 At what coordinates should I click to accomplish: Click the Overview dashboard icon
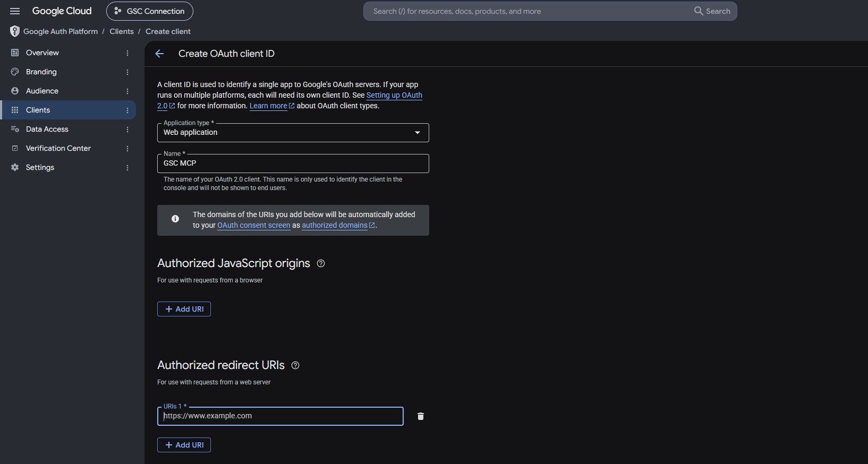click(15, 53)
